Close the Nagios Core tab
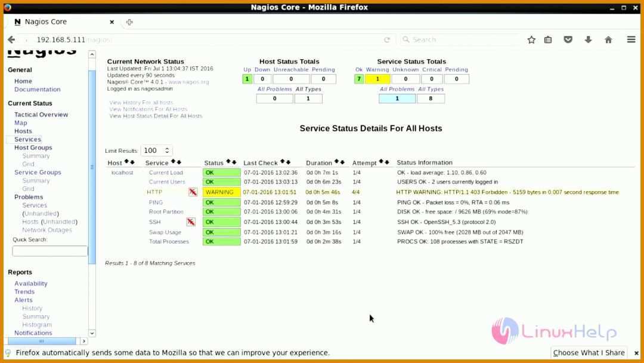Screen dimensions: 644x363 point(112,22)
